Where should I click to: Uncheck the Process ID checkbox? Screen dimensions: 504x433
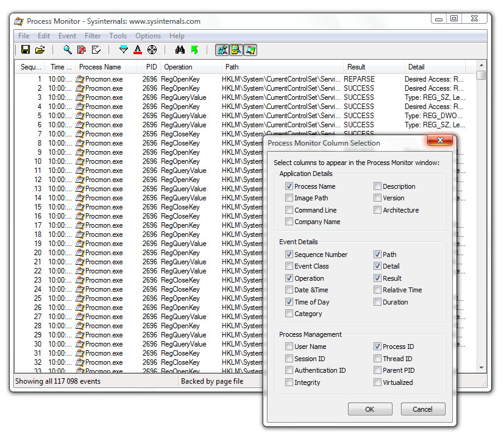pyautogui.click(x=377, y=347)
